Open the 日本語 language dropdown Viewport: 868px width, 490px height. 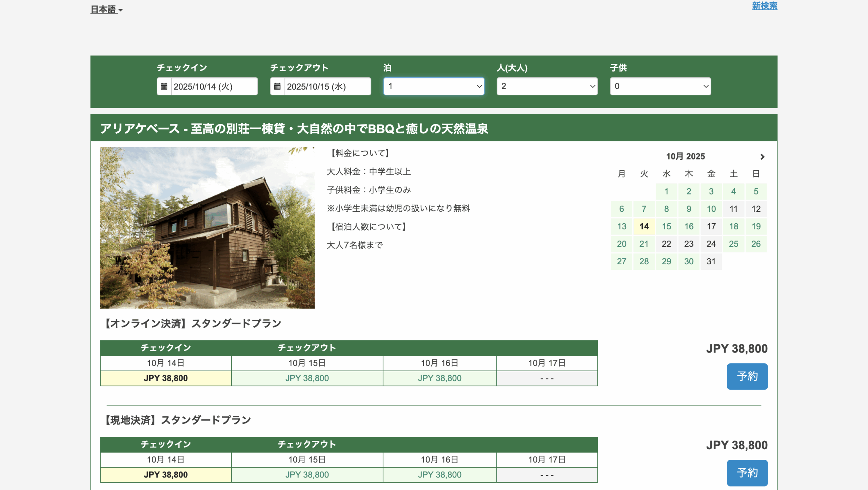(106, 10)
